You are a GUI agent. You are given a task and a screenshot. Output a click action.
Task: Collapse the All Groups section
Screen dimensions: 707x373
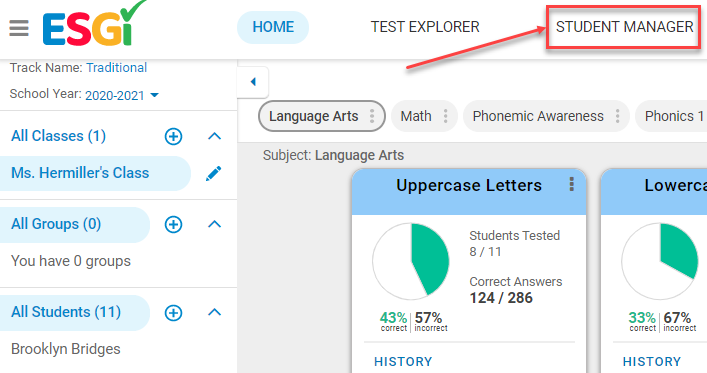215,224
